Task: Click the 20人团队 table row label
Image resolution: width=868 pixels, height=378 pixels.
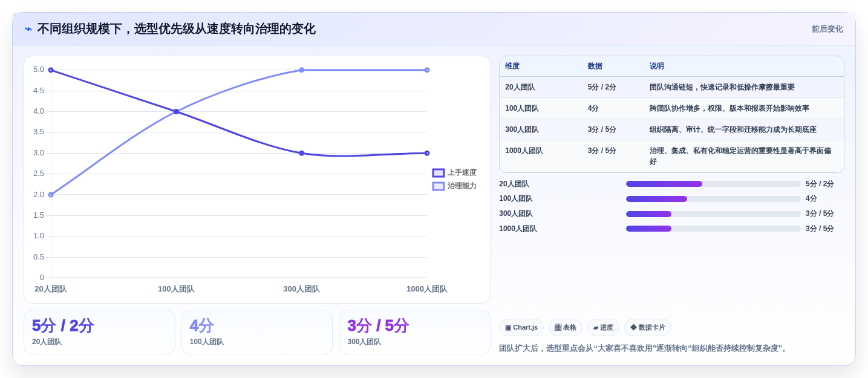Action: coord(520,88)
